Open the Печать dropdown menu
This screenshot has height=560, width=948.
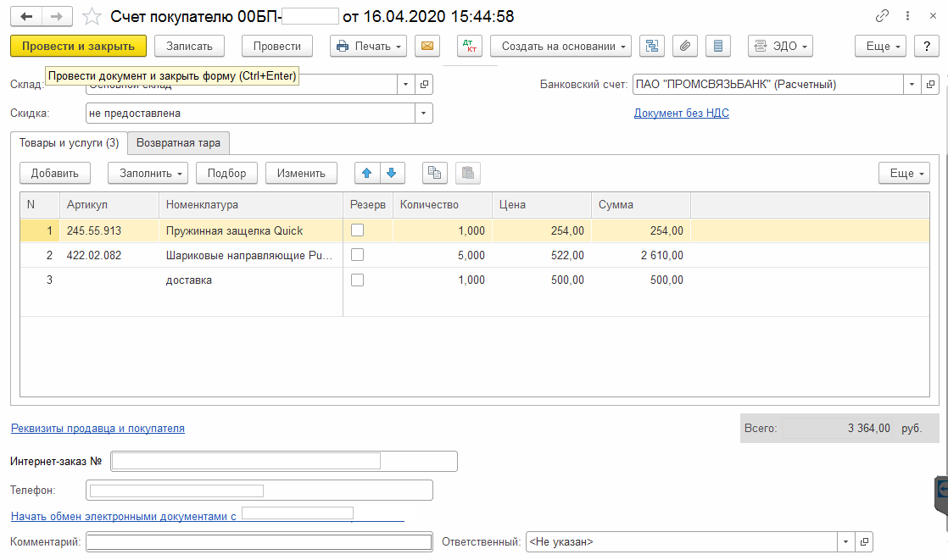(x=368, y=46)
